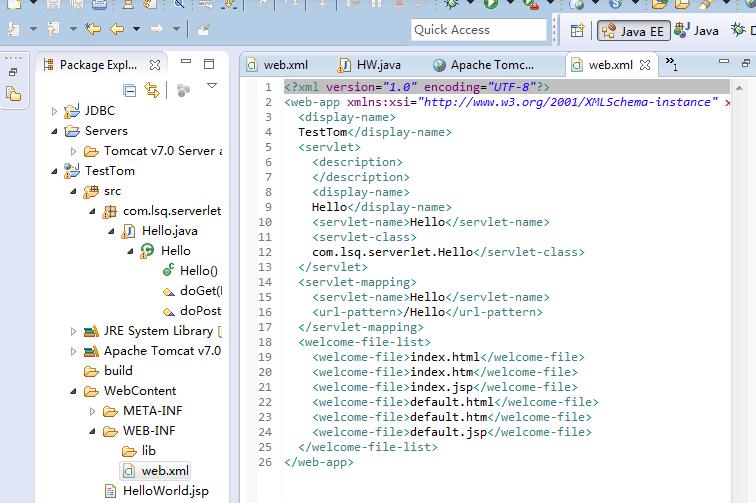This screenshot has height=503, width=756.
Task: Select the Hello class node
Action: tap(176, 251)
